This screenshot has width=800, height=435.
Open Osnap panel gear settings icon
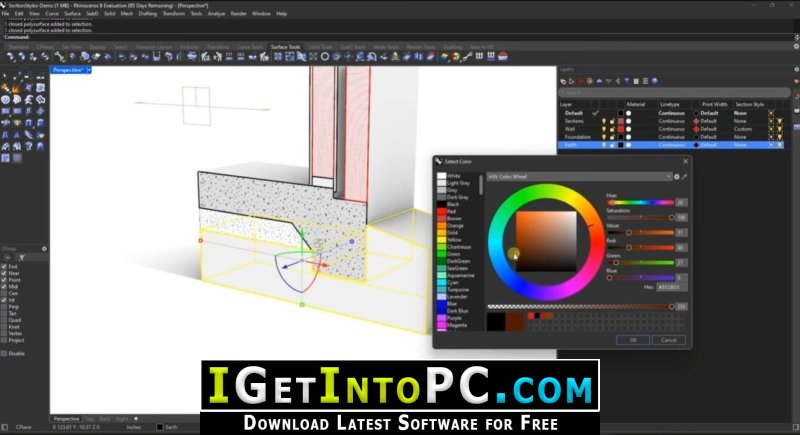44,249
